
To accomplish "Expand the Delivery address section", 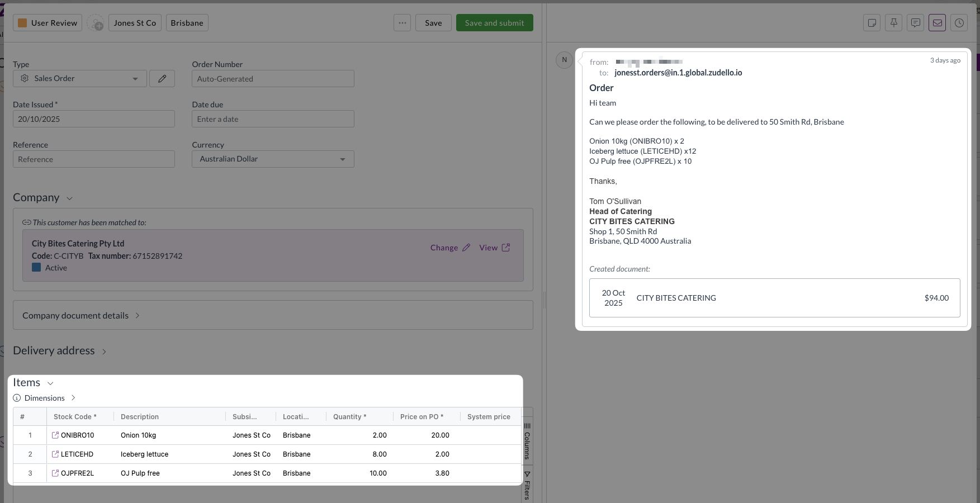I will click(x=104, y=352).
